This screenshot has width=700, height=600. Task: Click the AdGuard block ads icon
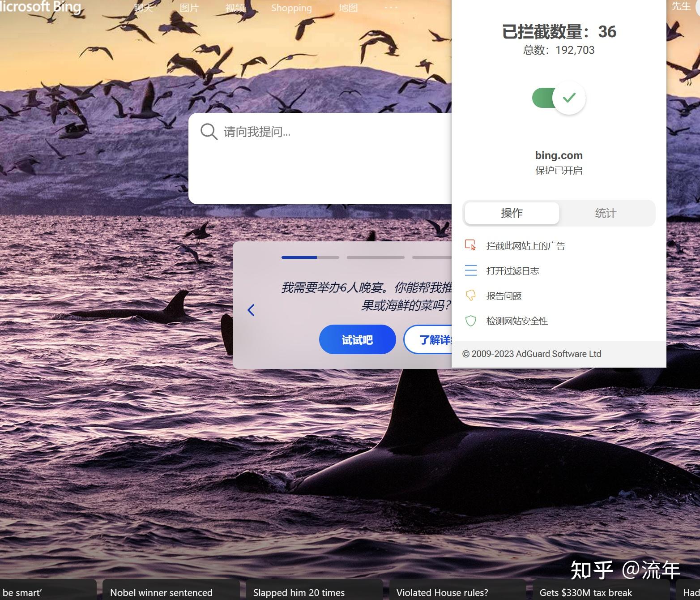(470, 245)
